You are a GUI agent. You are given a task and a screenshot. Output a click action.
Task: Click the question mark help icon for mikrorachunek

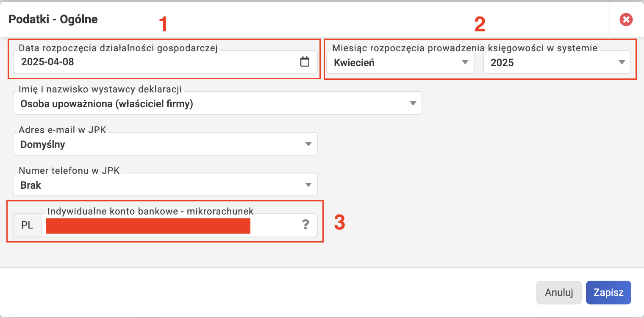(305, 225)
